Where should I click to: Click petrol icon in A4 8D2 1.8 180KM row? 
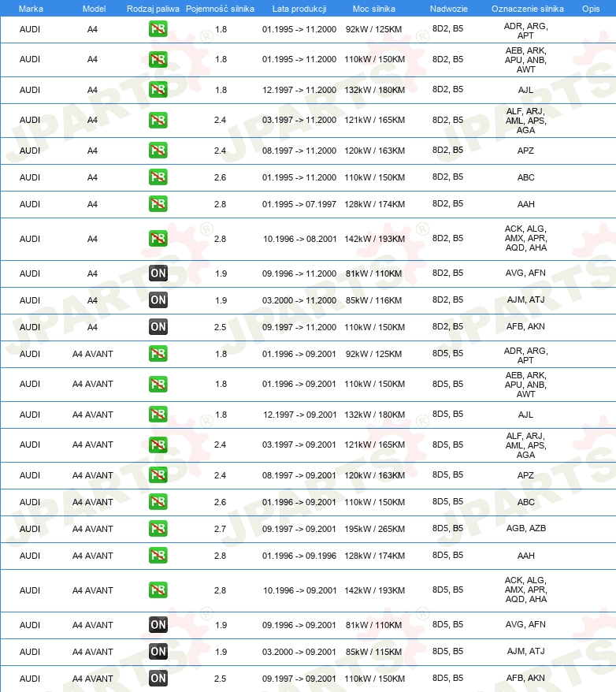[x=158, y=90]
